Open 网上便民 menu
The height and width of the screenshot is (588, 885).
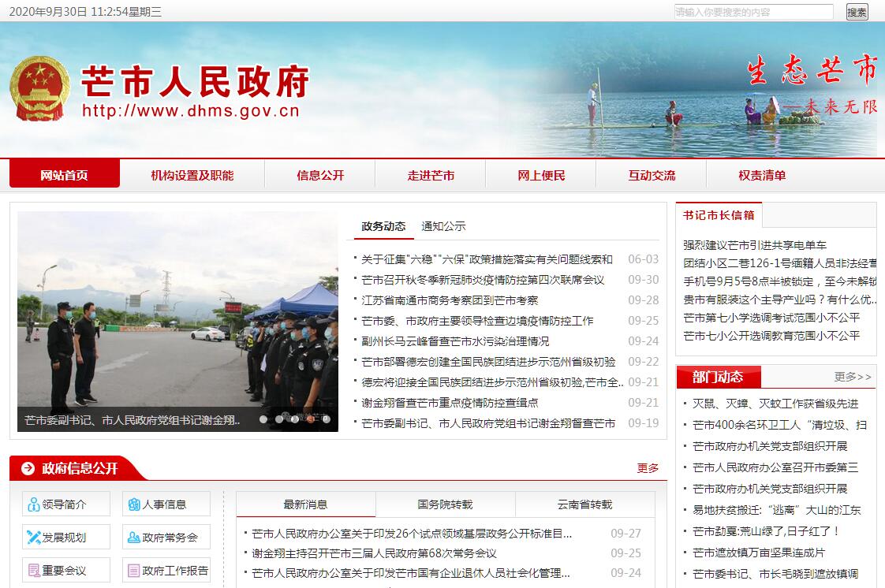(541, 175)
